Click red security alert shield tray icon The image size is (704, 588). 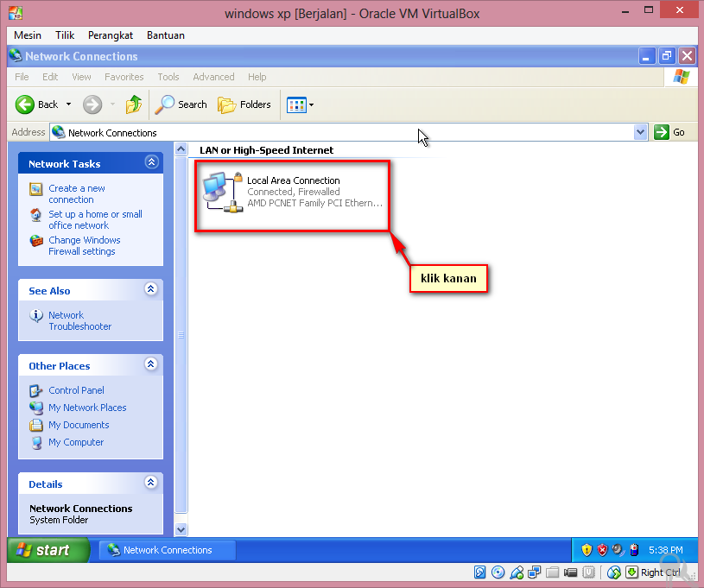click(x=602, y=550)
